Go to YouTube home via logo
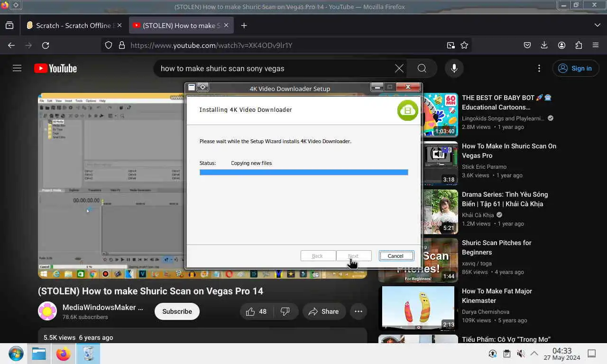 click(x=55, y=69)
